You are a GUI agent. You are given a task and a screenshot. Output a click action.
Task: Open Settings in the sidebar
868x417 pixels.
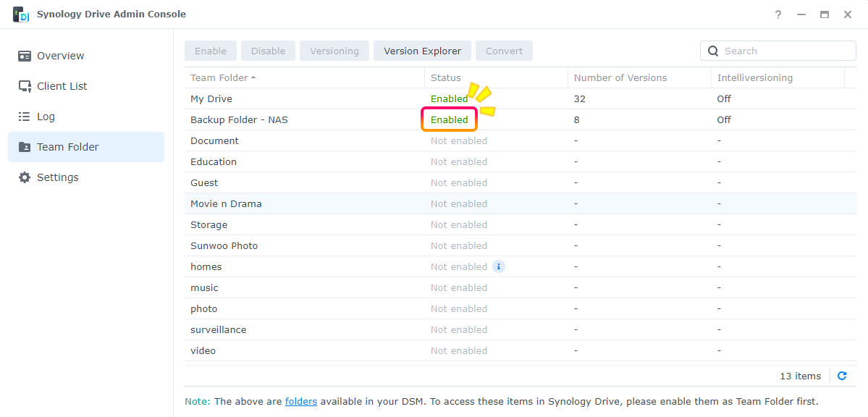[86, 178]
